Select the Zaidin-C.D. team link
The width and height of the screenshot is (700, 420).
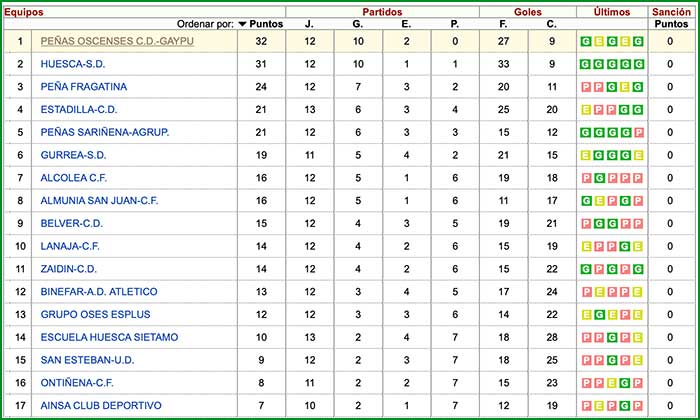point(69,269)
